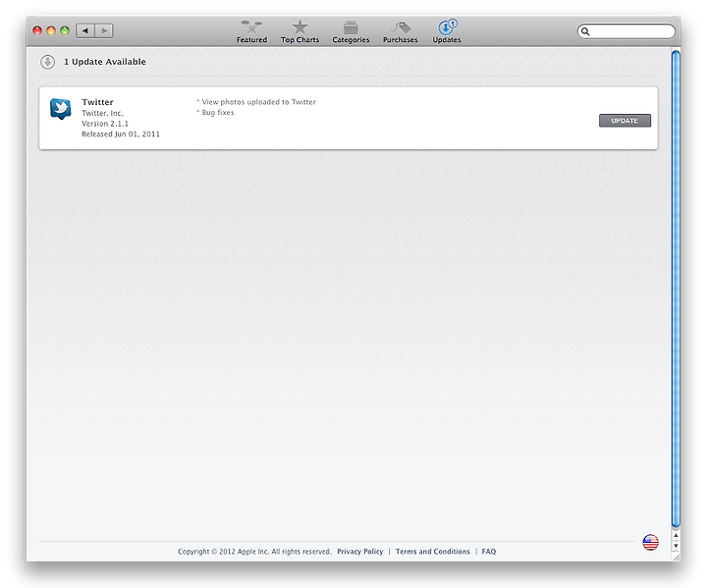
Task: Click the scroll up arrow
Action: (676, 535)
